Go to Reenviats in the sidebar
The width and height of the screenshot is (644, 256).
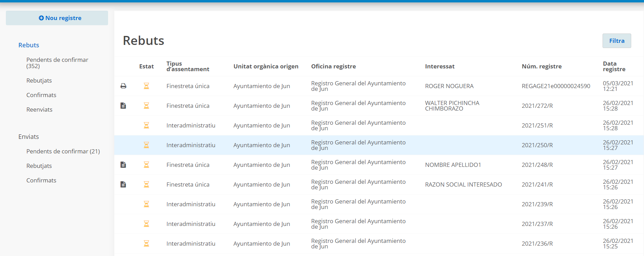[39, 110]
